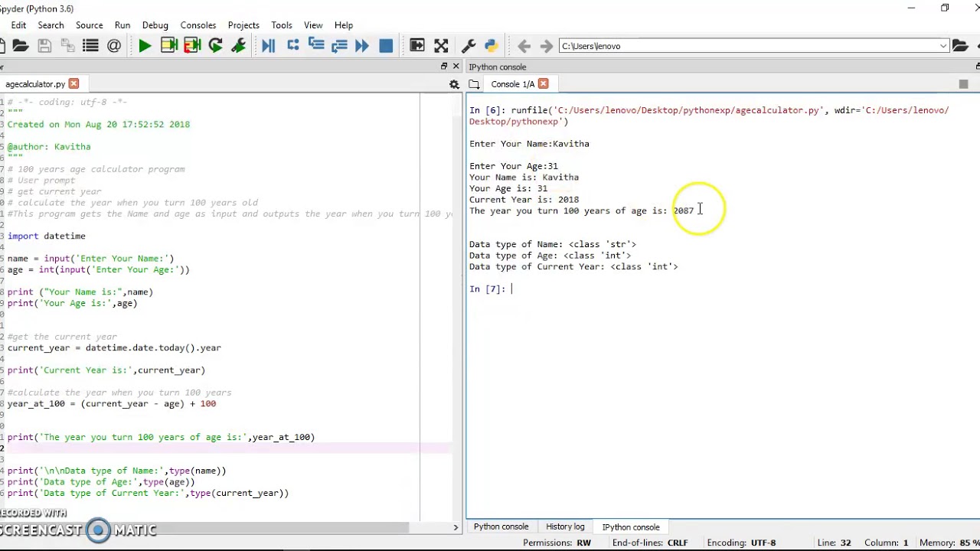Open a file with the folder icon
The height and width of the screenshot is (551, 980).
20,46
